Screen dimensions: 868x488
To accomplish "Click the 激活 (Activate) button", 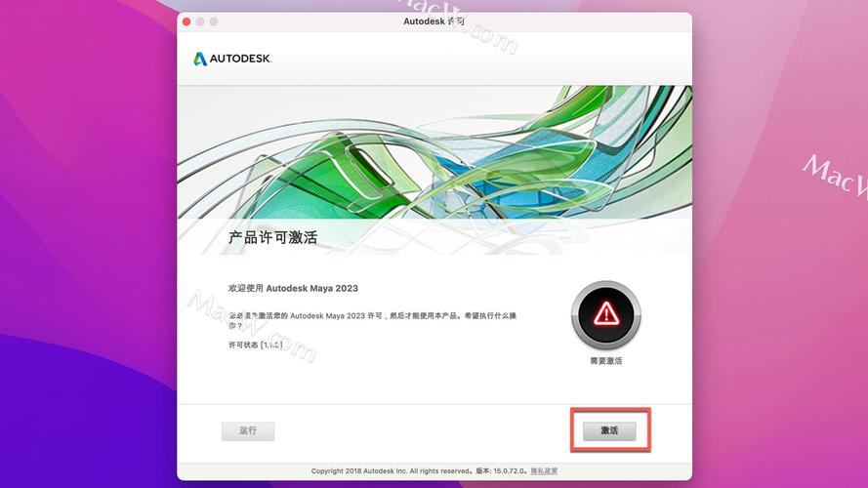I will coord(609,430).
